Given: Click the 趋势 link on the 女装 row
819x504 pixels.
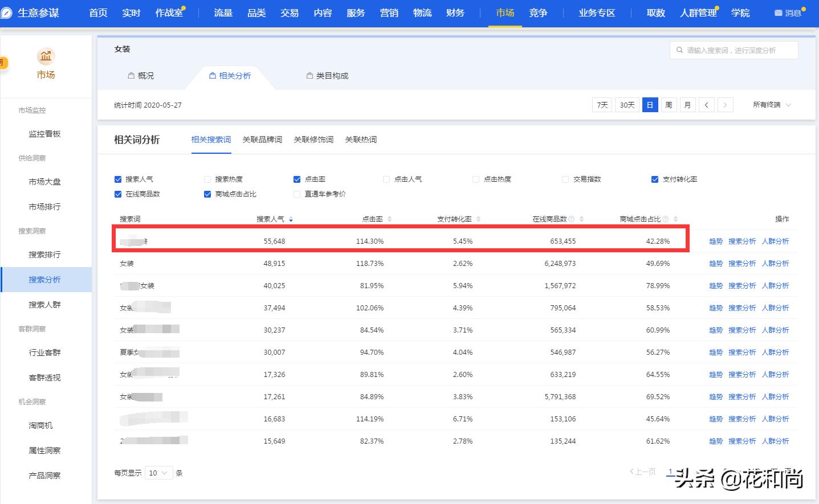Looking at the screenshot, I should pyautogui.click(x=715, y=263).
